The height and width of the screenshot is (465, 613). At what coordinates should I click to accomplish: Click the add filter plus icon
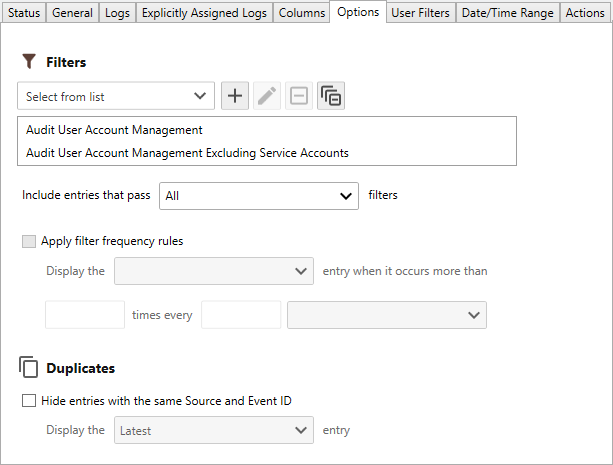tap(235, 96)
